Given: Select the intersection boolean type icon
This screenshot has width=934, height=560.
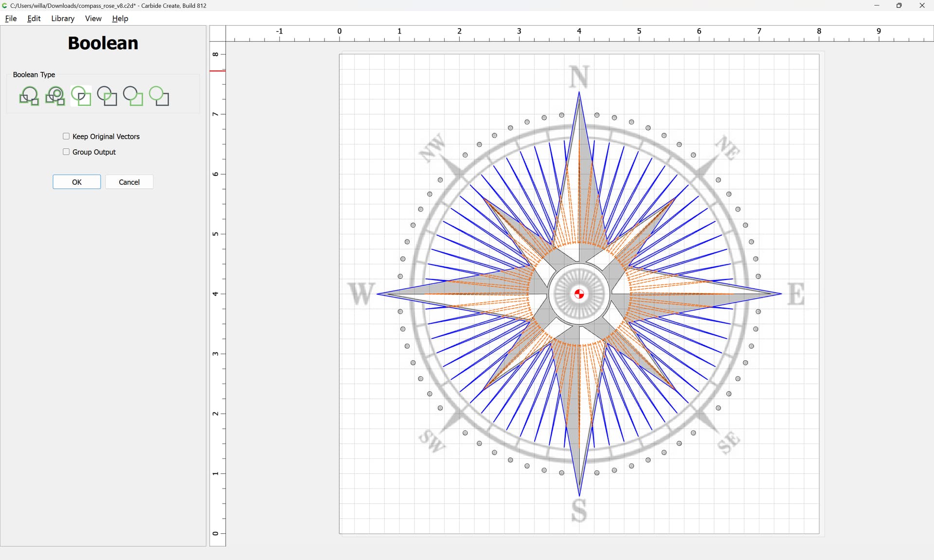Looking at the screenshot, I should tap(107, 96).
